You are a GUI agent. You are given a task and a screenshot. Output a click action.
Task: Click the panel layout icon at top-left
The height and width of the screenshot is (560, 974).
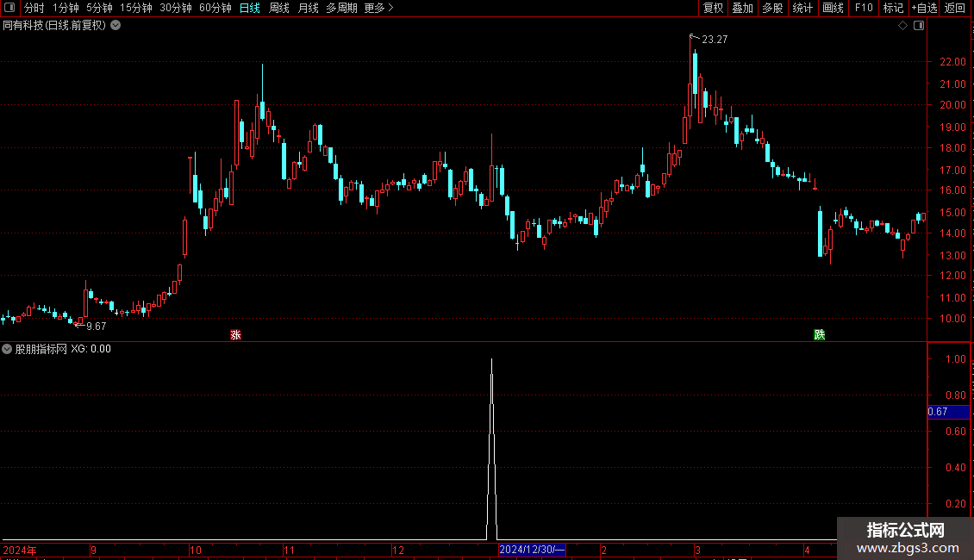[9, 8]
